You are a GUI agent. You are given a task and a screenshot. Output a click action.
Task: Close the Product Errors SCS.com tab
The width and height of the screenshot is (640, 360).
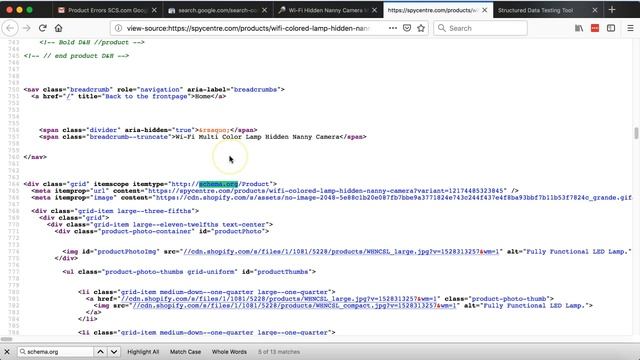click(154, 10)
